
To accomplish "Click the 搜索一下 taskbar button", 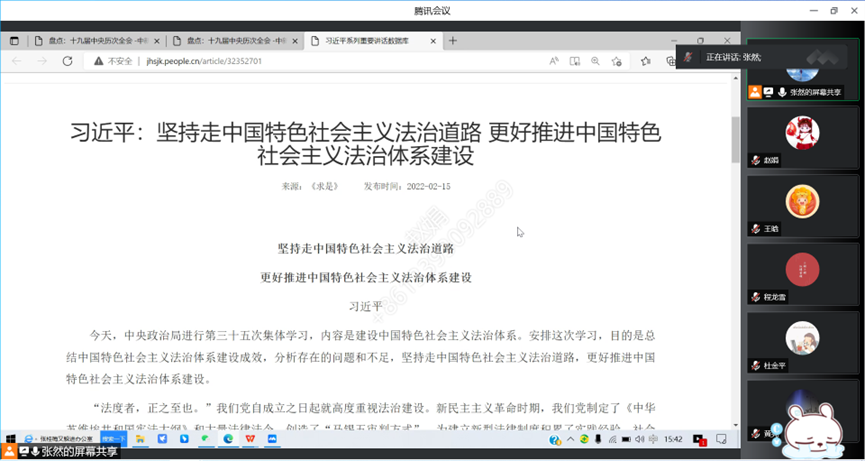I will pos(113,439).
